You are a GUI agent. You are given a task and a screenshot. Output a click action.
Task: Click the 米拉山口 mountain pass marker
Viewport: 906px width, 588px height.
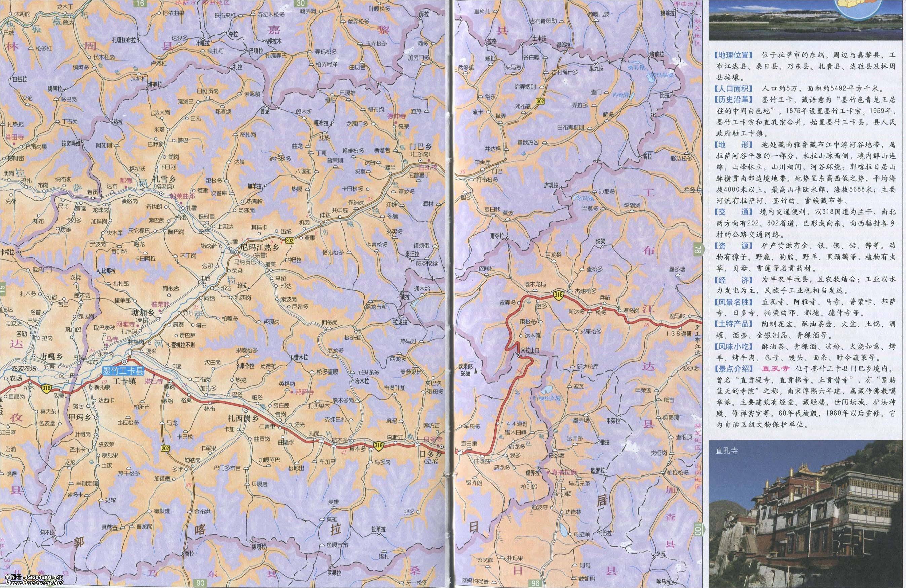point(519,355)
